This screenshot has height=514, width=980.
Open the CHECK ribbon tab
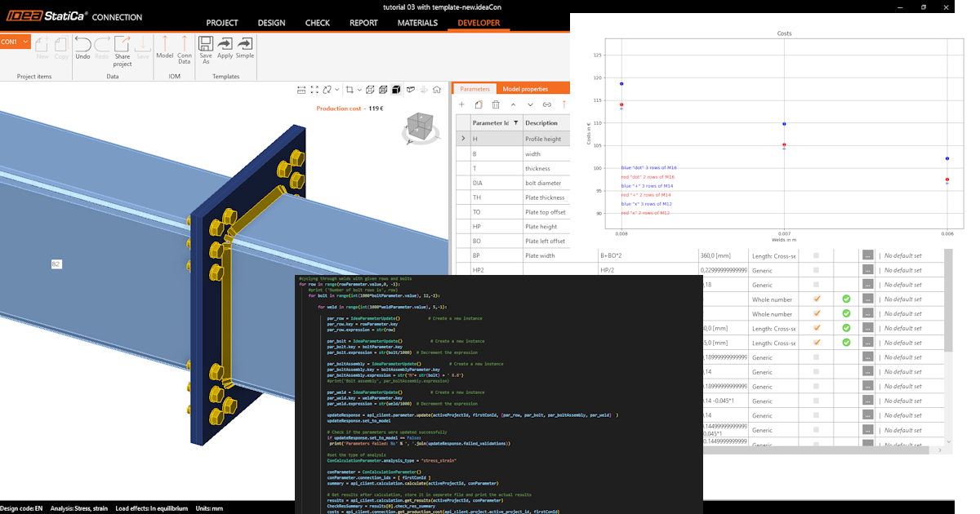(317, 23)
